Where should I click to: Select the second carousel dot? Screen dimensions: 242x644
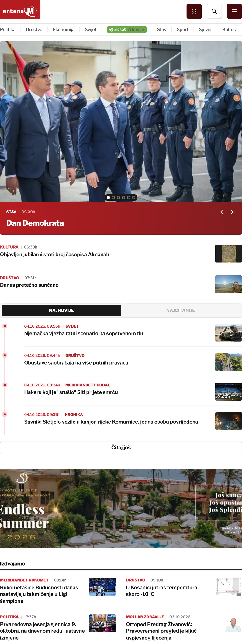tap(113, 198)
